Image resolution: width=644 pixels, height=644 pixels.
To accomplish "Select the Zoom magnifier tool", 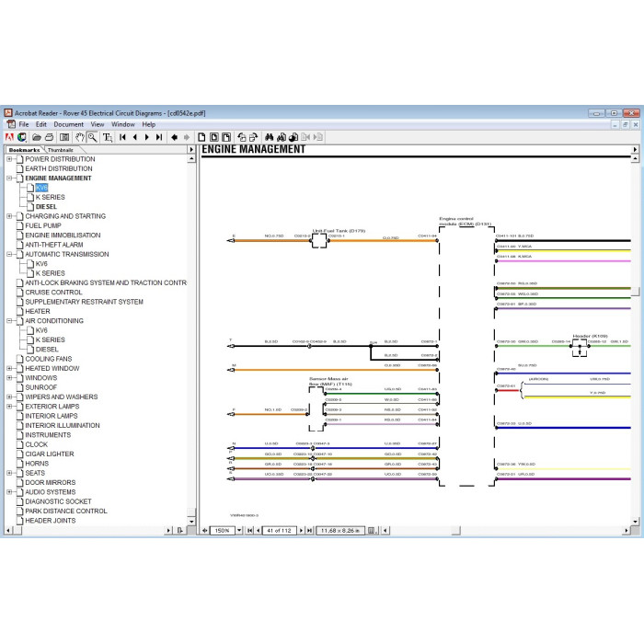I will [x=92, y=137].
